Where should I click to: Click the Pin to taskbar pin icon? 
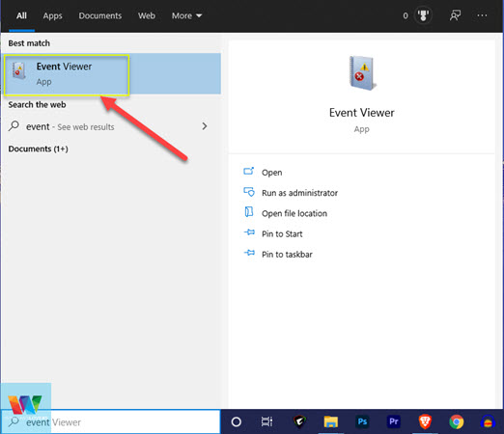(249, 253)
